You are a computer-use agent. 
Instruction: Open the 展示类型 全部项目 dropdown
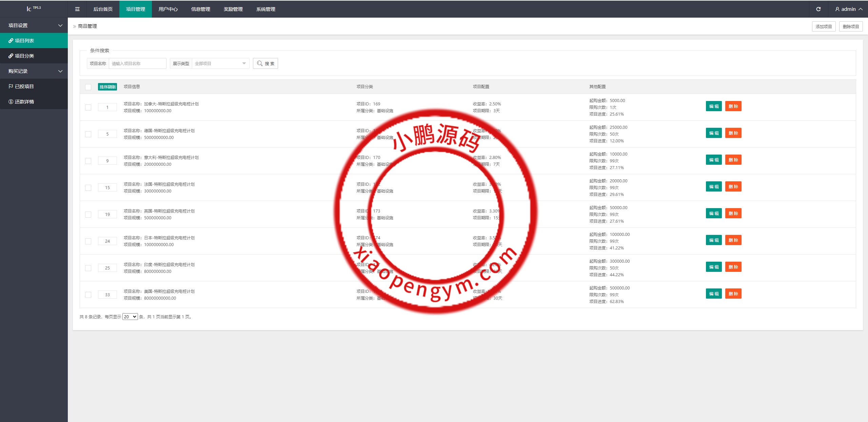[x=220, y=63]
